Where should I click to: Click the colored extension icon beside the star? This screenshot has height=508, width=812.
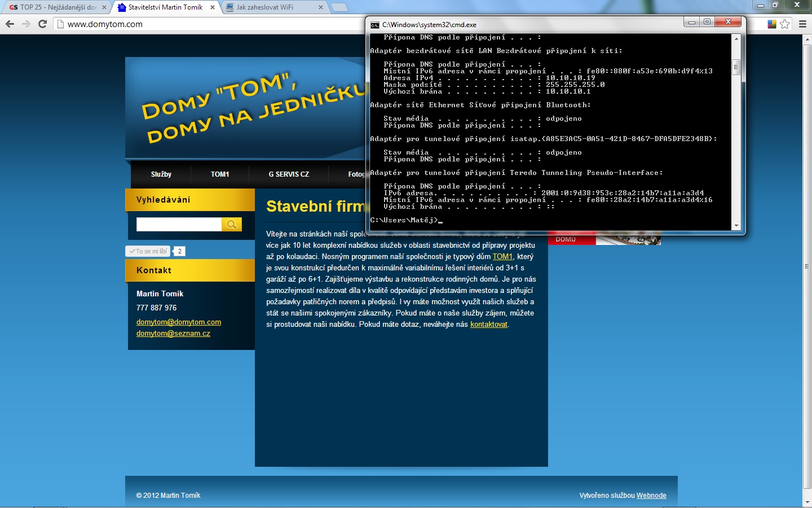[x=772, y=24]
